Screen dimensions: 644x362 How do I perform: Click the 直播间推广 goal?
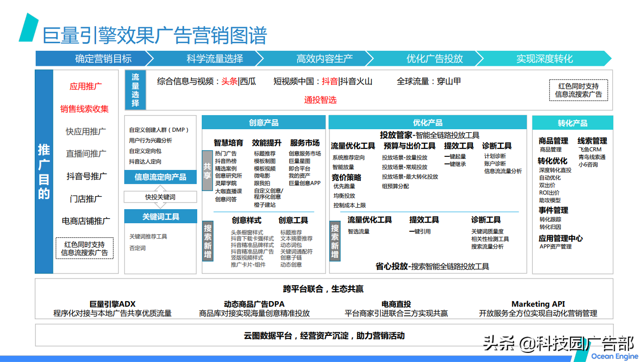(86, 153)
